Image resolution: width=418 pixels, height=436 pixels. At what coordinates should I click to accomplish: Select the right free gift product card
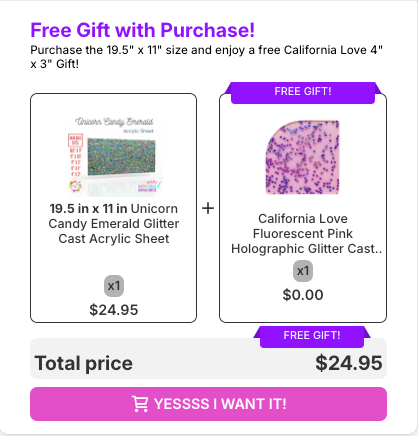coord(303,208)
